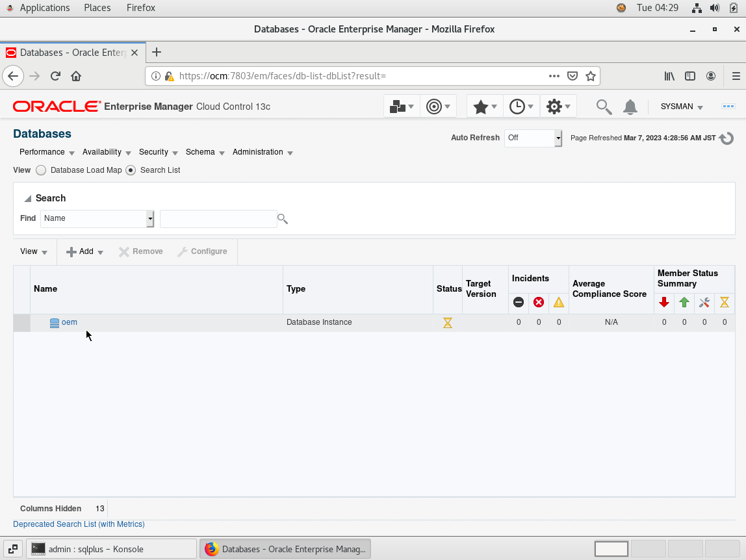The width and height of the screenshot is (746, 560).
Task: Open the Schema menu
Action: [205, 152]
